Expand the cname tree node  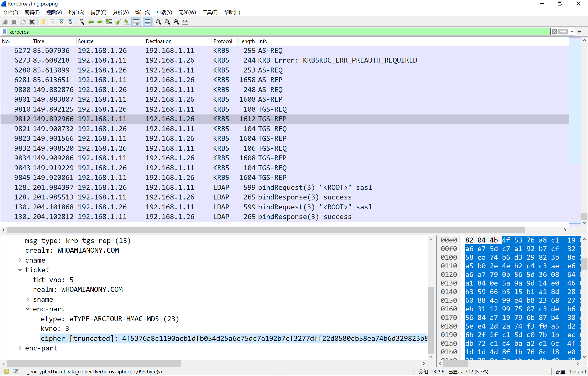[20, 260]
